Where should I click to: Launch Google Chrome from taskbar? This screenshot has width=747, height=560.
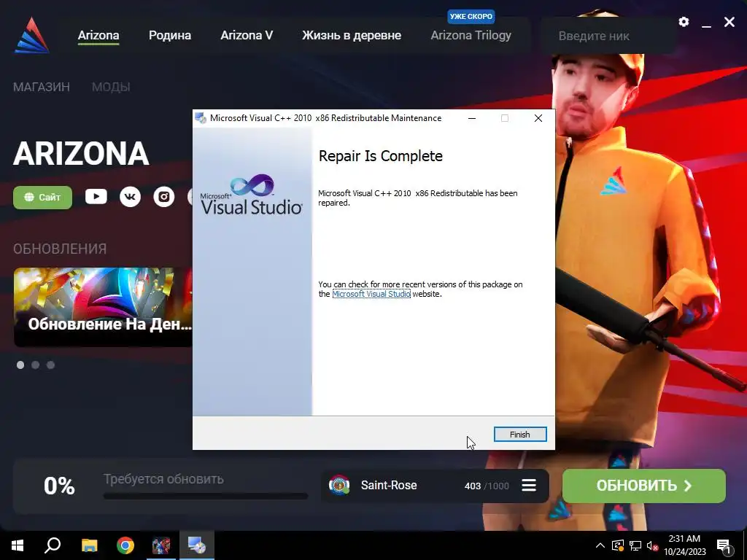coord(125,545)
